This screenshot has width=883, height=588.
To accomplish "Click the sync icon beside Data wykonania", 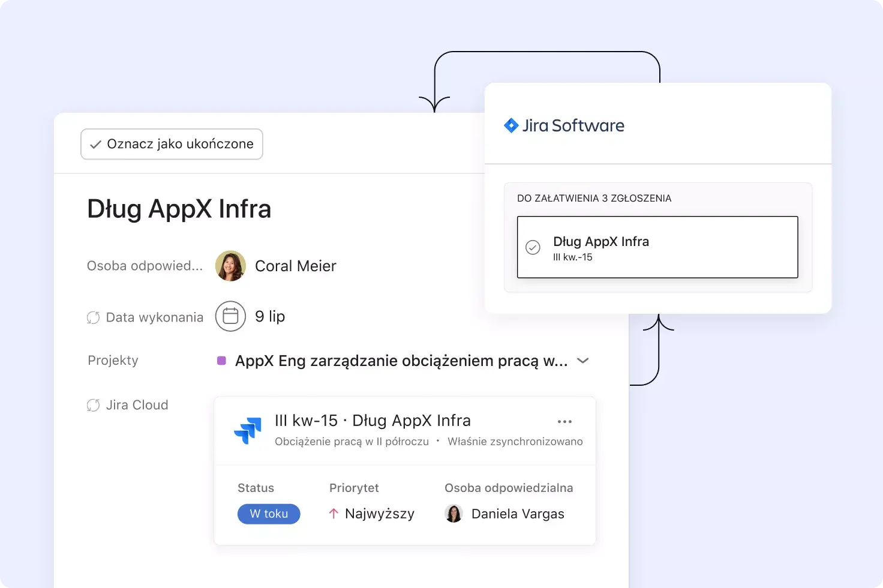I will [x=94, y=317].
